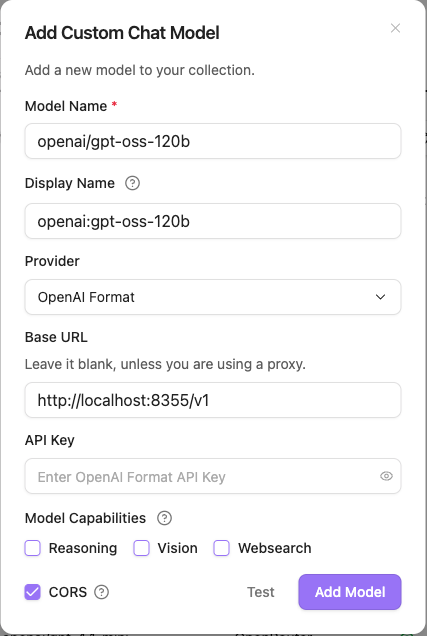Click the 'Provider' label

(x=52, y=261)
